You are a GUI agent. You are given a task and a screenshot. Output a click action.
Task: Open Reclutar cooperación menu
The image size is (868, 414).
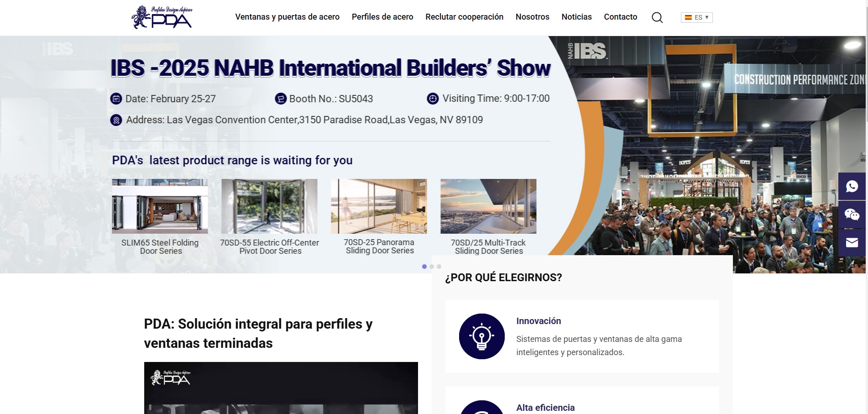click(464, 17)
